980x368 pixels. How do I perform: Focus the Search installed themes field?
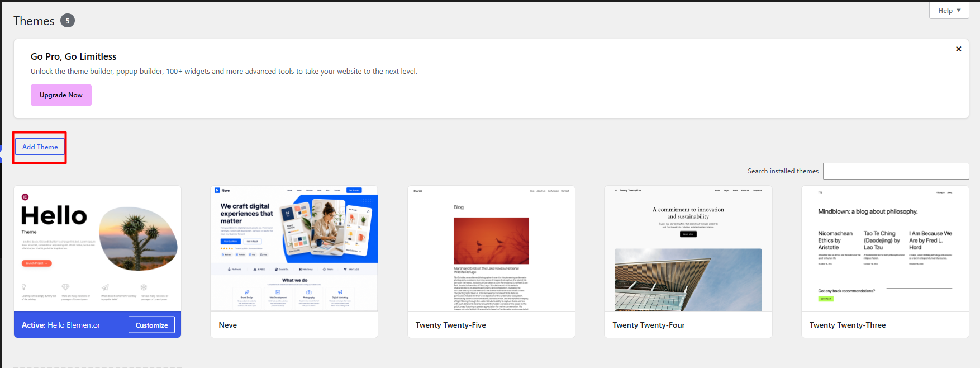(896, 171)
